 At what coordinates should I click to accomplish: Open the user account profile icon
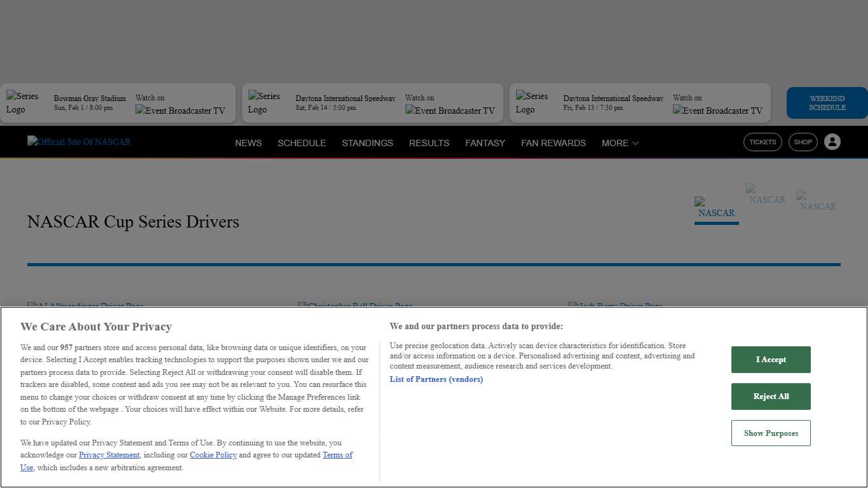(x=832, y=142)
